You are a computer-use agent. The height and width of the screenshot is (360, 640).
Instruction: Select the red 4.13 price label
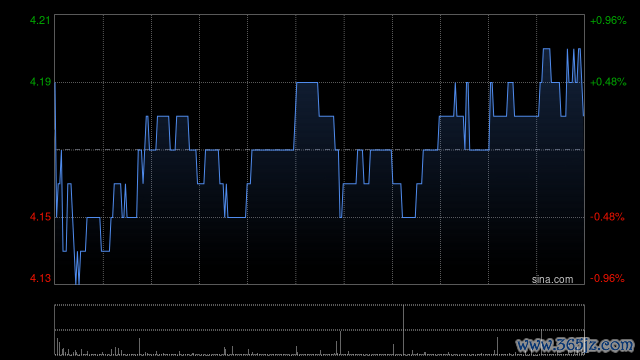tap(40, 278)
